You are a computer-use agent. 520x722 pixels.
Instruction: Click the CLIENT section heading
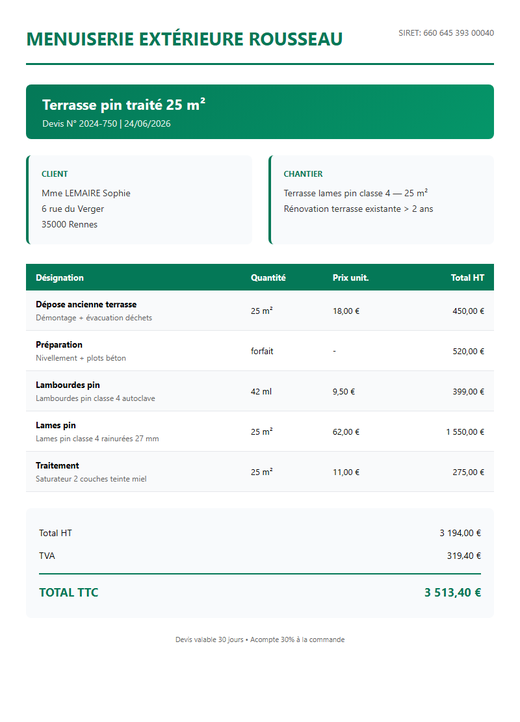[54, 174]
